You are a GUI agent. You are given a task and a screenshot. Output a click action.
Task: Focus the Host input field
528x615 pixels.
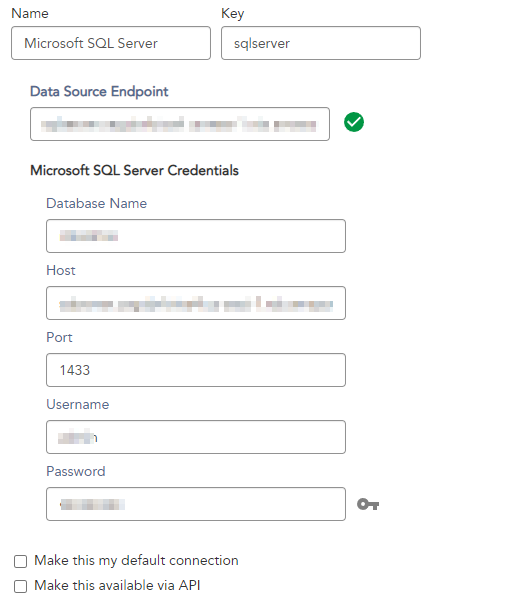[x=196, y=303]
